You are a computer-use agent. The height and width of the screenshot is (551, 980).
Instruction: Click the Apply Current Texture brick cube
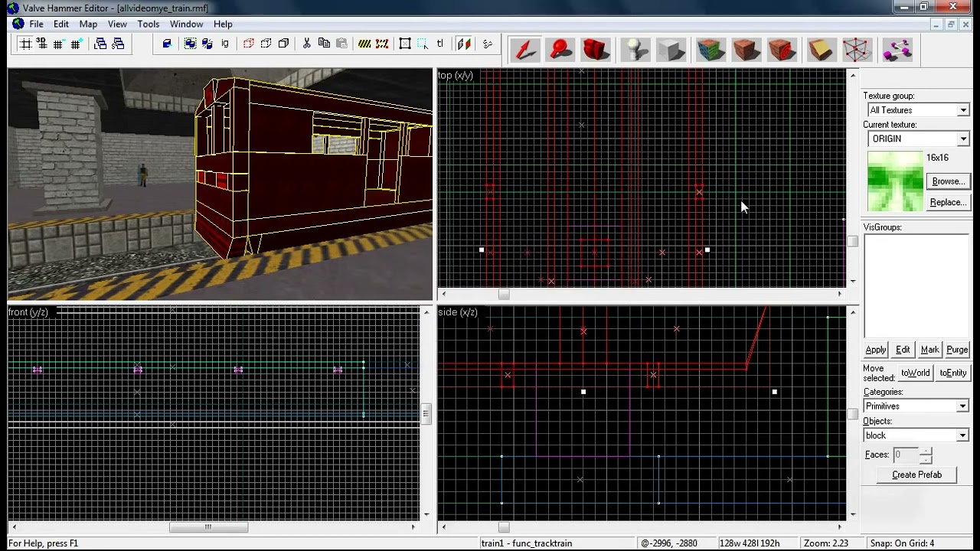[746, 50]
